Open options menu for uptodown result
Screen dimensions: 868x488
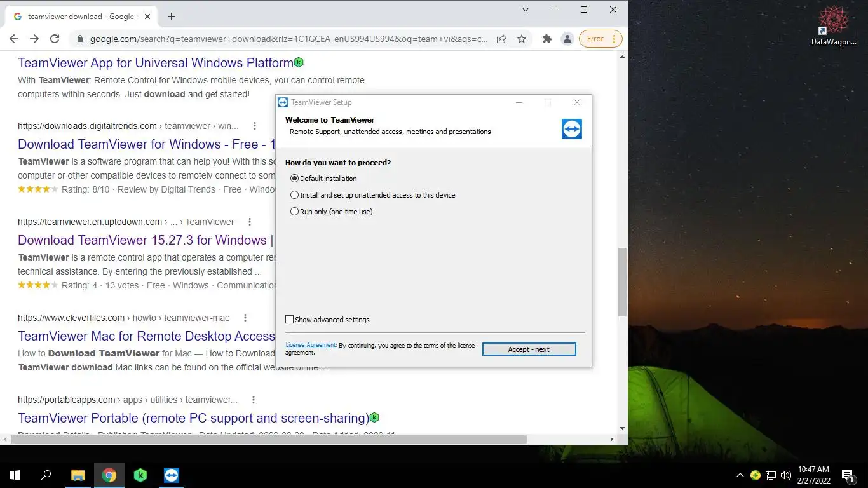[250, 222]
